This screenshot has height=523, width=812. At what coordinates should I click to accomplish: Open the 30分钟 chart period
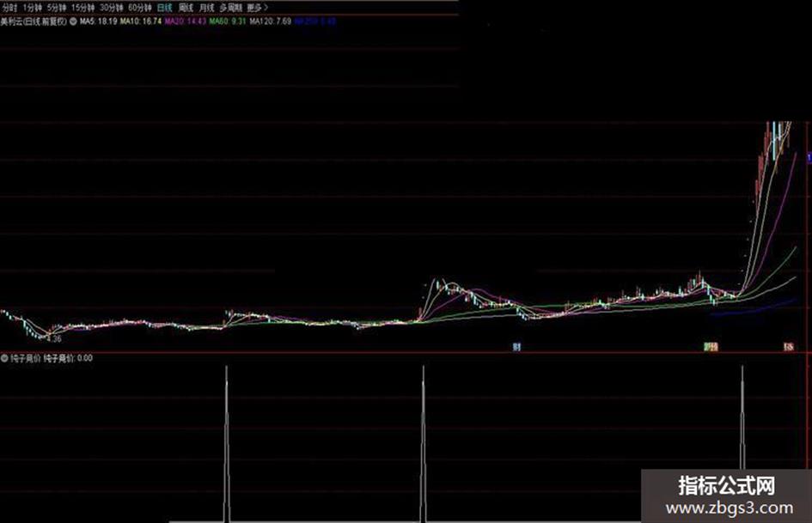(112, 8)
